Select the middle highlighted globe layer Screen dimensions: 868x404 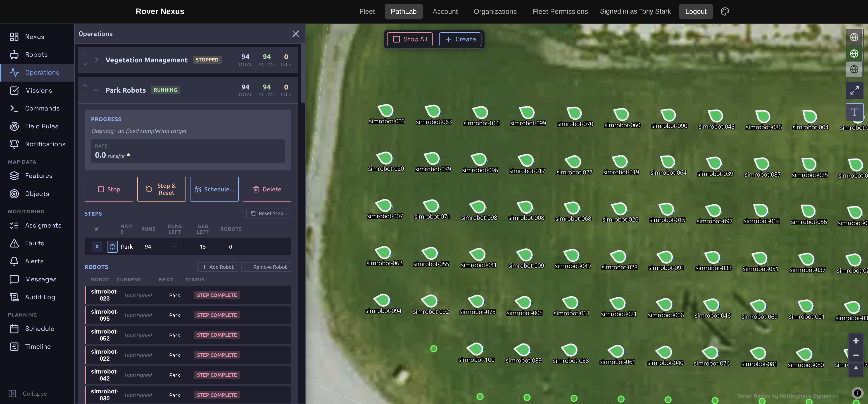click(854, 53)
